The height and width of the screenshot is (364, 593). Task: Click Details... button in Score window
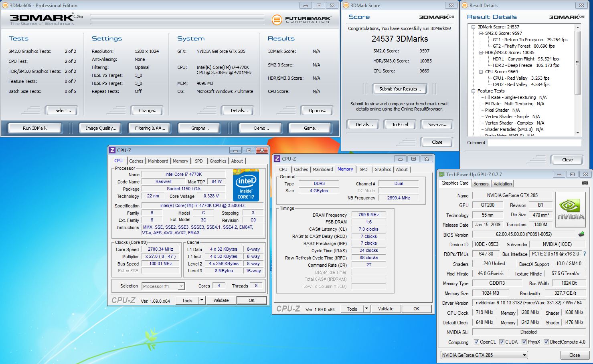364,125
